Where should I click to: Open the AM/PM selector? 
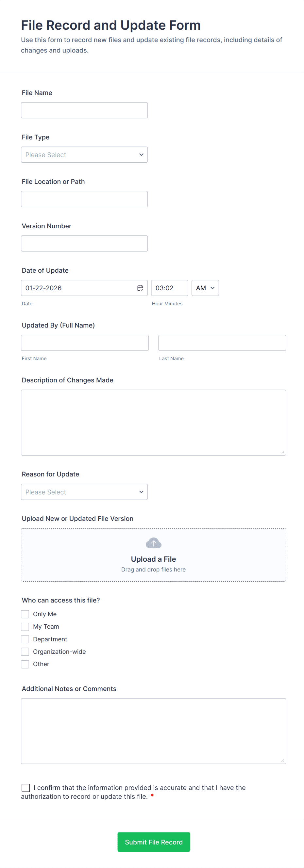[205, 288]
